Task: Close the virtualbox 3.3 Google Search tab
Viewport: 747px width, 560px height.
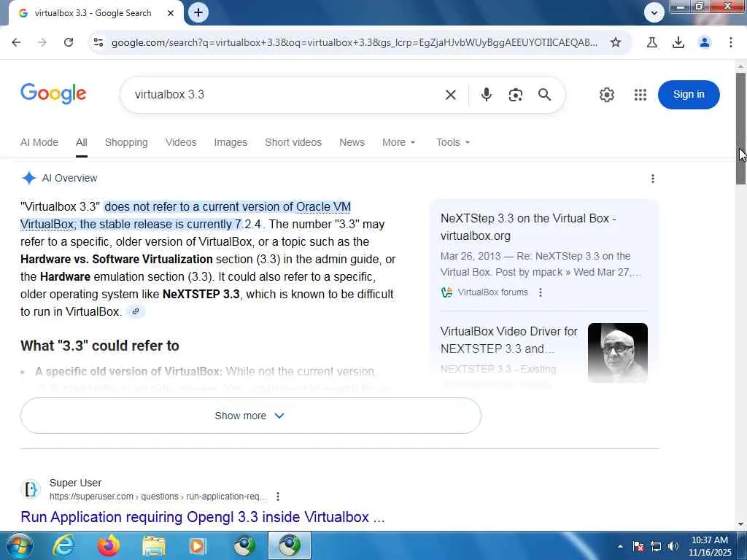Action: pos(171,13)
